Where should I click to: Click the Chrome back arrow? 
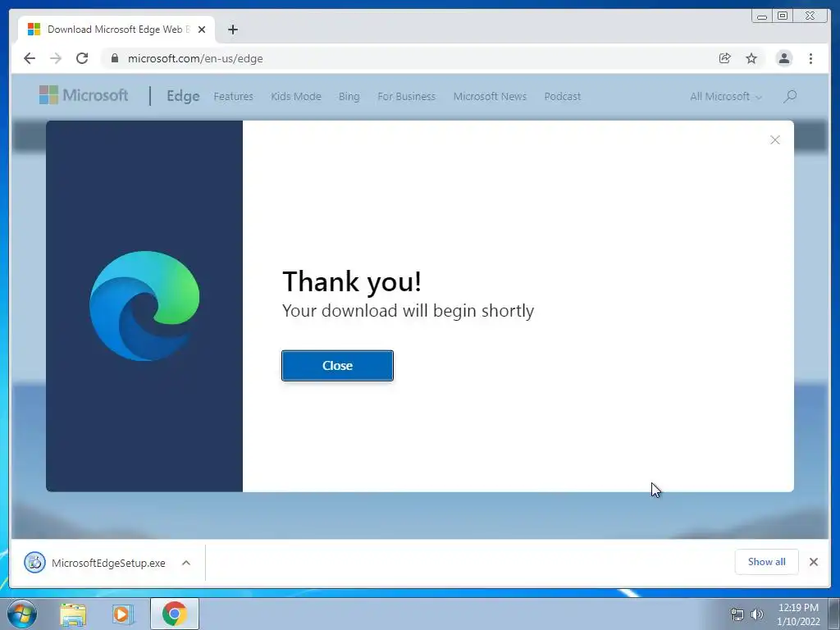(30, 58)
